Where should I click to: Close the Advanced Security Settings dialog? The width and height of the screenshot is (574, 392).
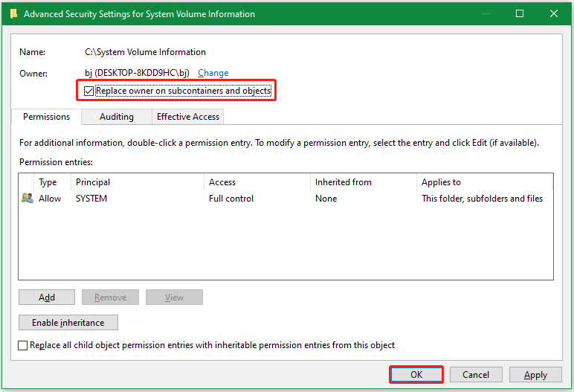point(554,13)
